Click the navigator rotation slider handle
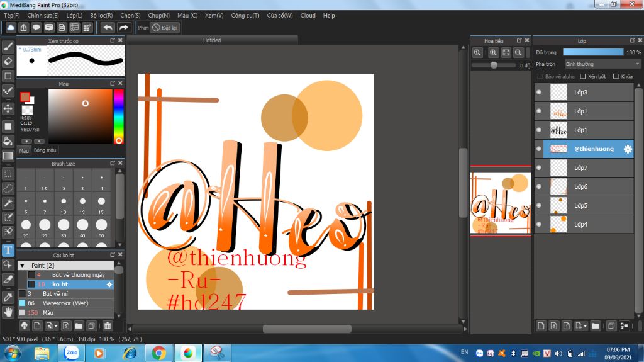The height and width of the screenshot is (362, 644). (494, 65)
